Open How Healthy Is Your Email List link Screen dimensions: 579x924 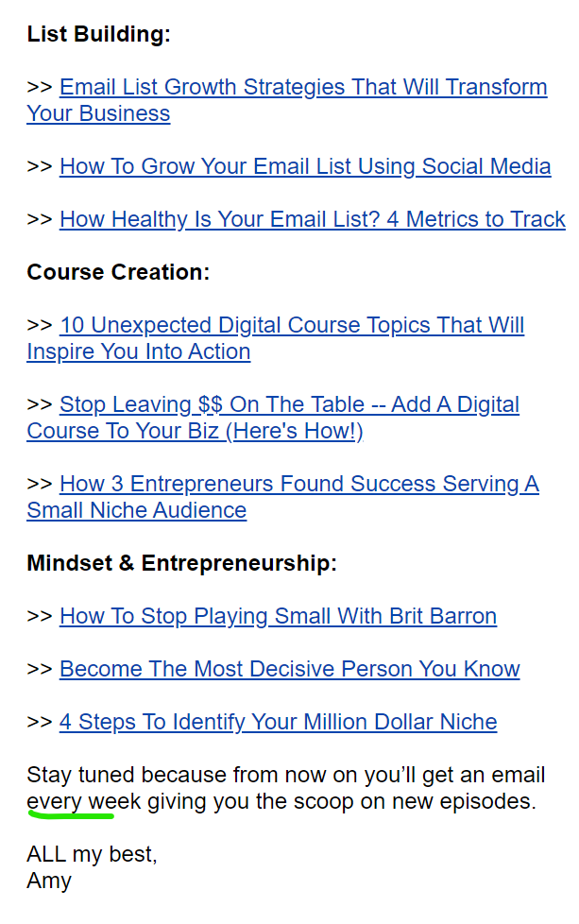(313, 219)
